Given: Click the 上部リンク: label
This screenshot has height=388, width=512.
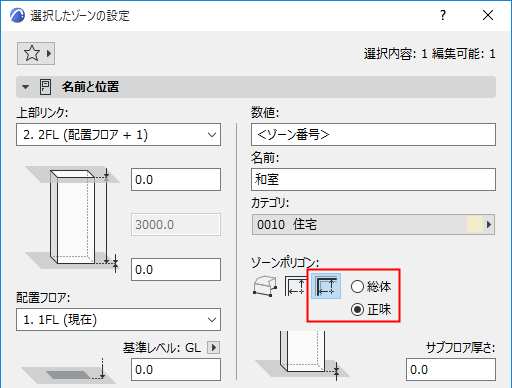Looking at the screenshot, I should [42, 113].
